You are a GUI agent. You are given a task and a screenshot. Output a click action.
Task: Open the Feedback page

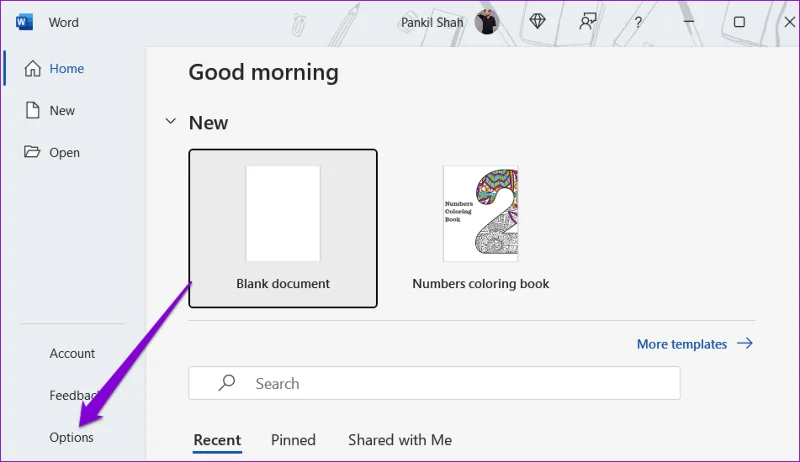73,395
